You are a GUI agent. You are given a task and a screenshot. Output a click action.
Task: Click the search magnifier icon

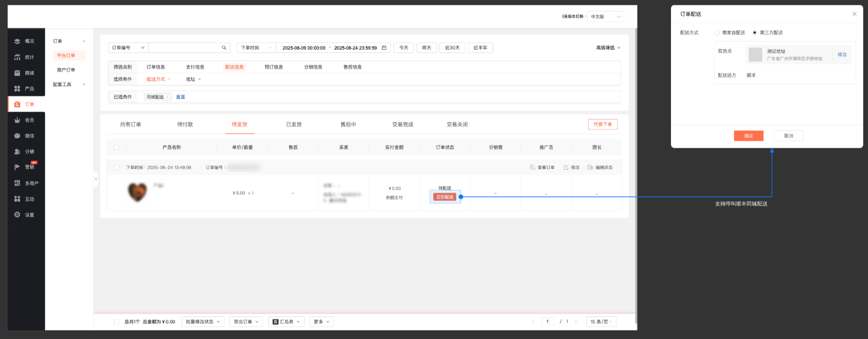coord(224,48)
